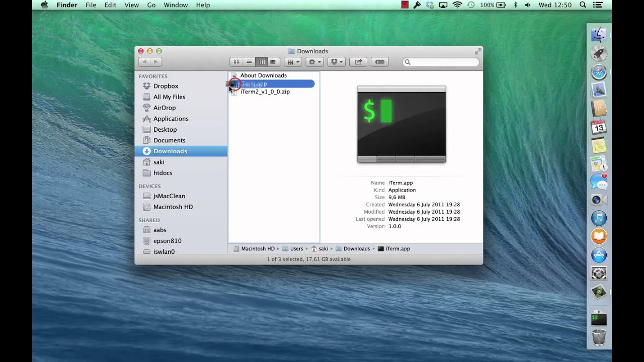Launch iTunes from the Dock
644x362 pixels.
[599, 218]
